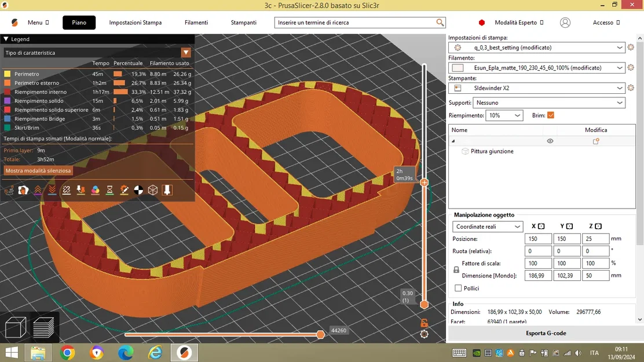Open Coordinate reali dropdown
644x362 pixels.
tap(488, 226)
